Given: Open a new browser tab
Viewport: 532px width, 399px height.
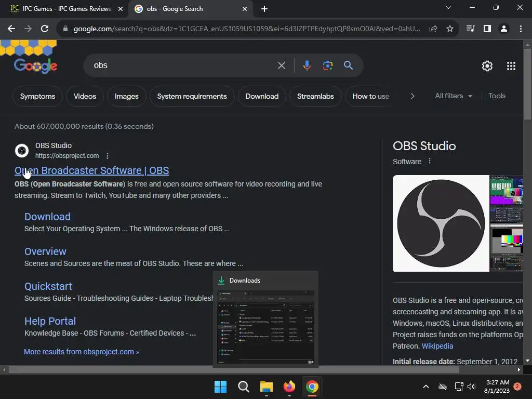Looking at the screenshot, I should (264, 9).
